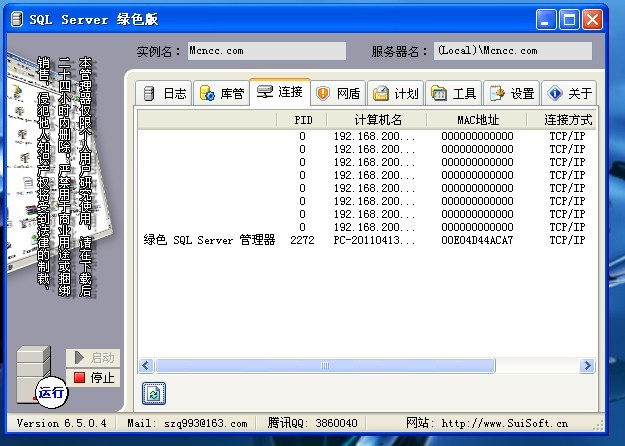The image size is (625, 446).
Task: Open the 设置 settings tab
Action: [x=511, y=93]
